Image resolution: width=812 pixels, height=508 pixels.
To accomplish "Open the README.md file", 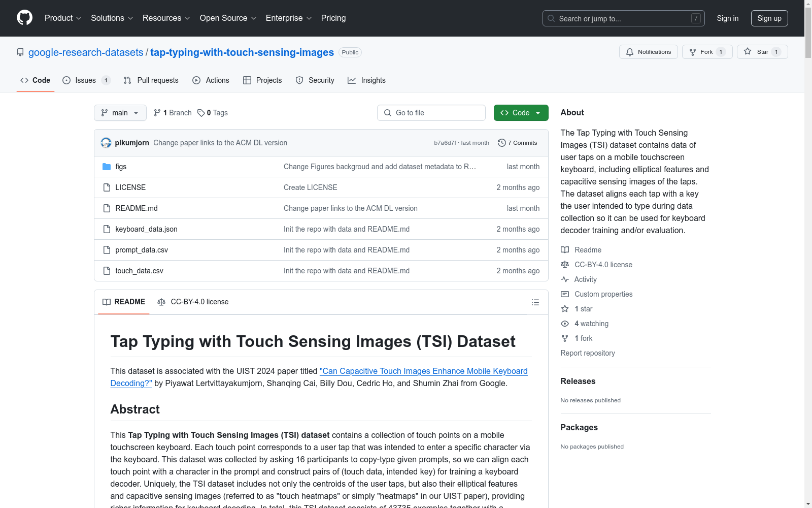I will (137, 208).
